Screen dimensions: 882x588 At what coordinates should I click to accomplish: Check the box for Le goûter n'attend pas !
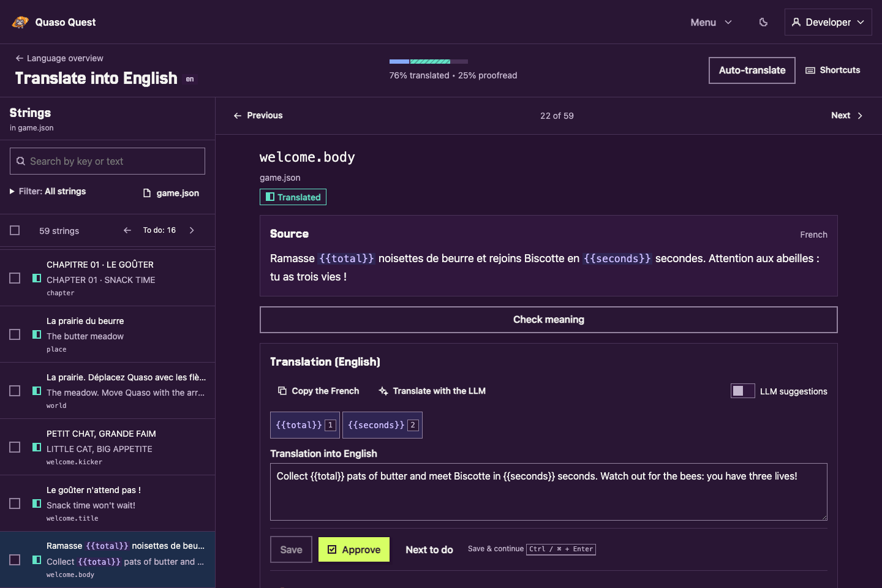15,503
